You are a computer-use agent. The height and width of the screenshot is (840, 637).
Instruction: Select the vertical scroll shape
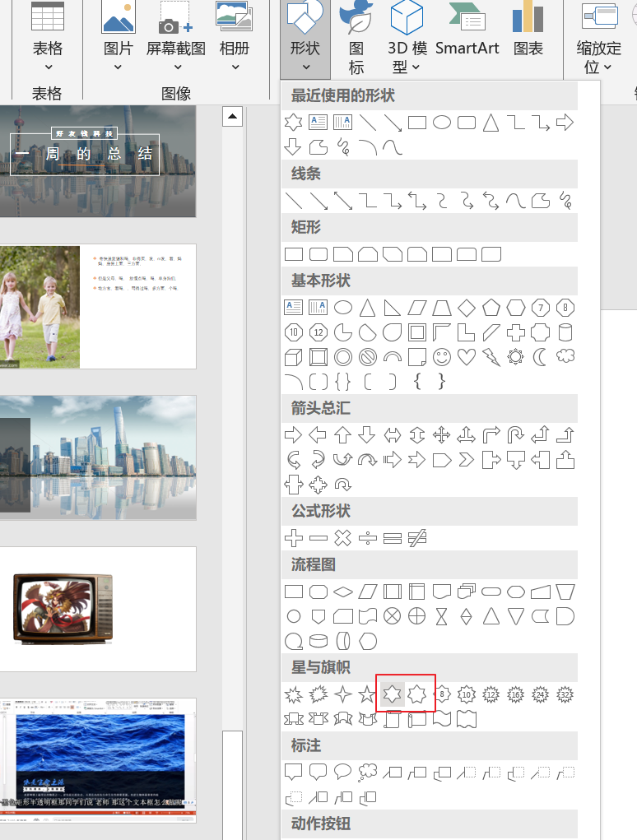point(393,719)
